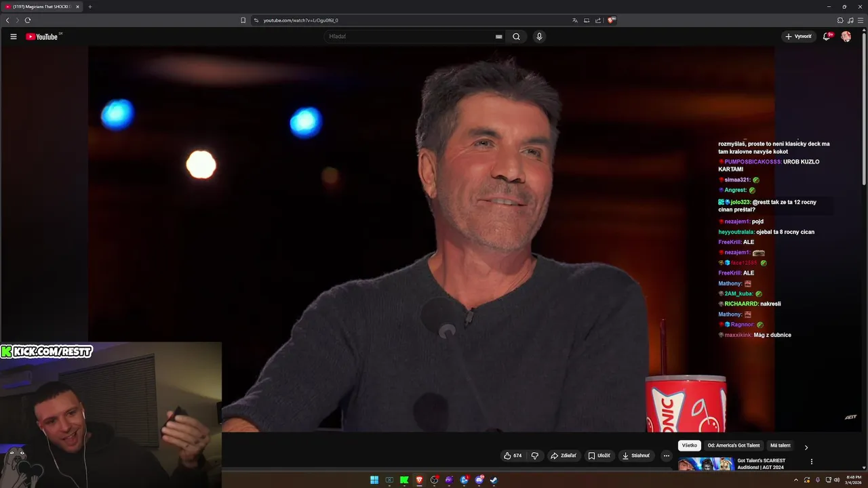Dislike the video

[x=534, y=455]
